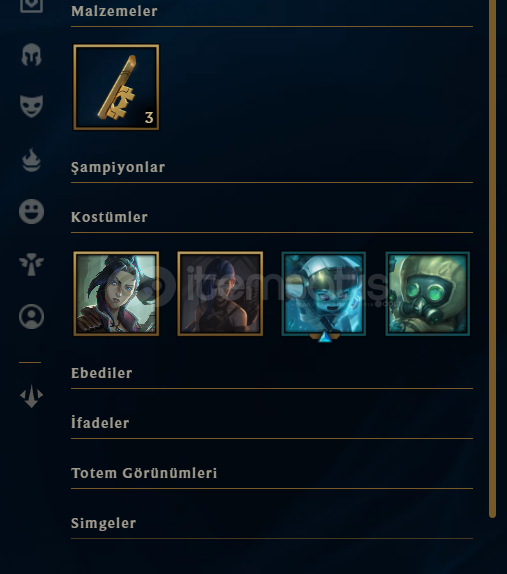Click the Ebediler section header
Viewport: 507px width, 574px height.
click(x=101, y=373)
